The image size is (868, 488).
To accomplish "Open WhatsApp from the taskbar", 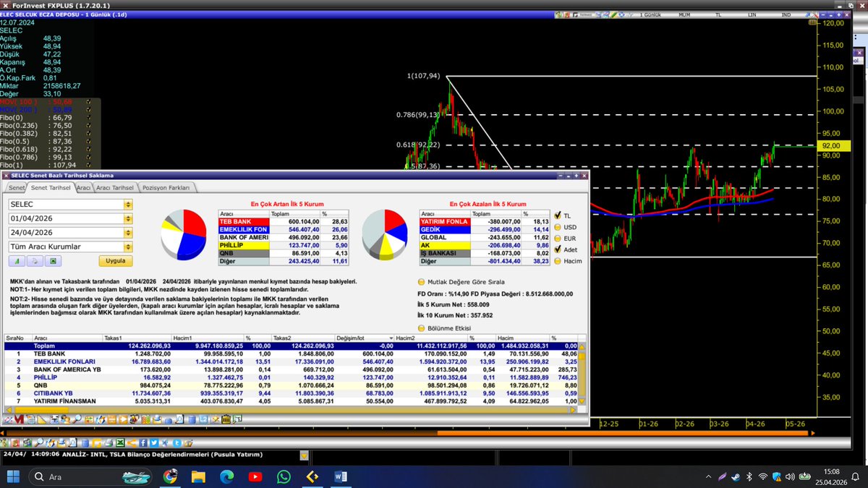I will [x=284, y=476].
